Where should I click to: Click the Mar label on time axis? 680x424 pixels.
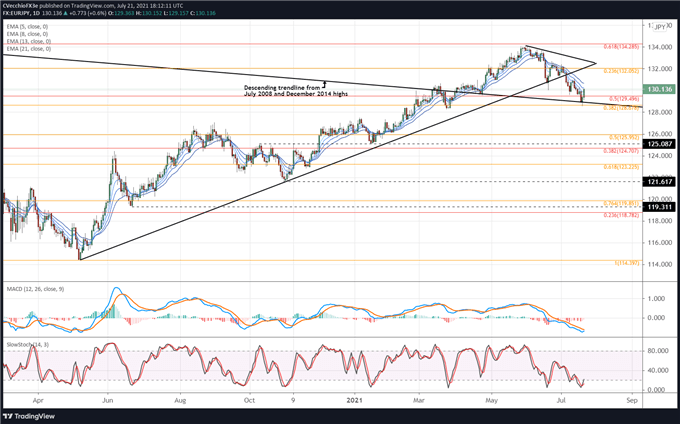click(418, 400)
